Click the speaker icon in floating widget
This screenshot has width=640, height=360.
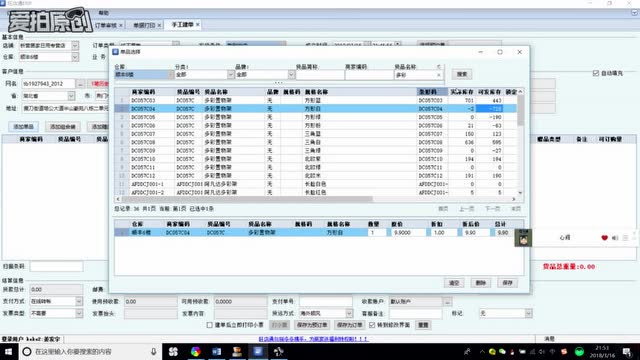[615, 238]
